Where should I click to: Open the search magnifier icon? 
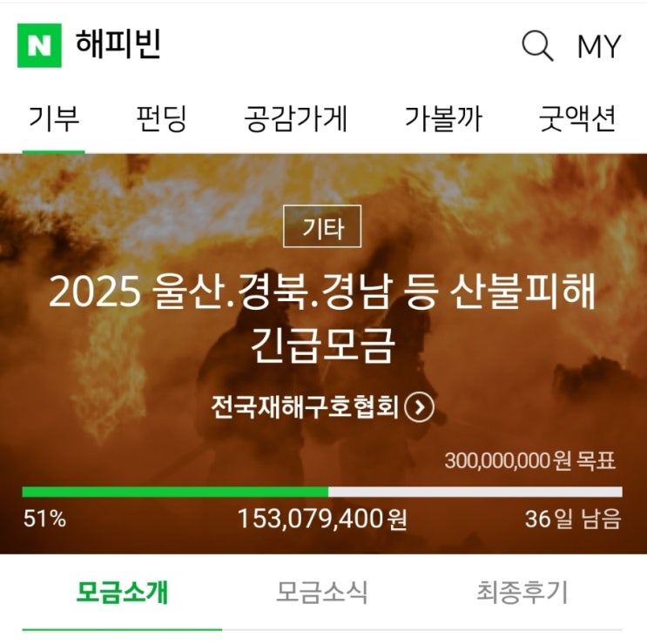537,45
